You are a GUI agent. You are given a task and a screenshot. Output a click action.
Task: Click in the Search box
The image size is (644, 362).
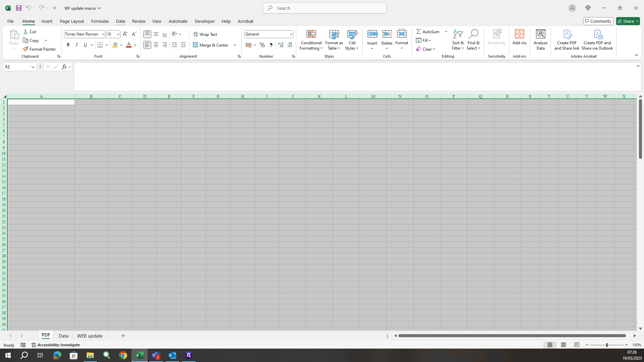[x=325, y=8]
